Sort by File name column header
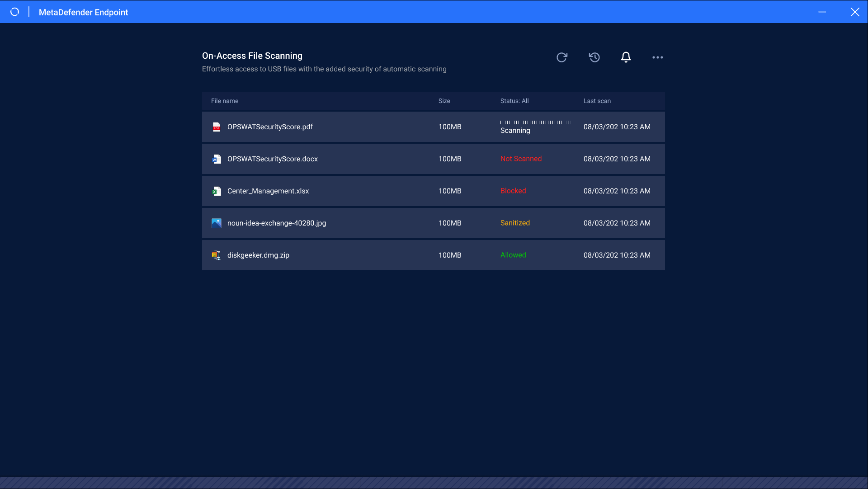868x489 pixels. pyautogui.click(x=225, y=101)
